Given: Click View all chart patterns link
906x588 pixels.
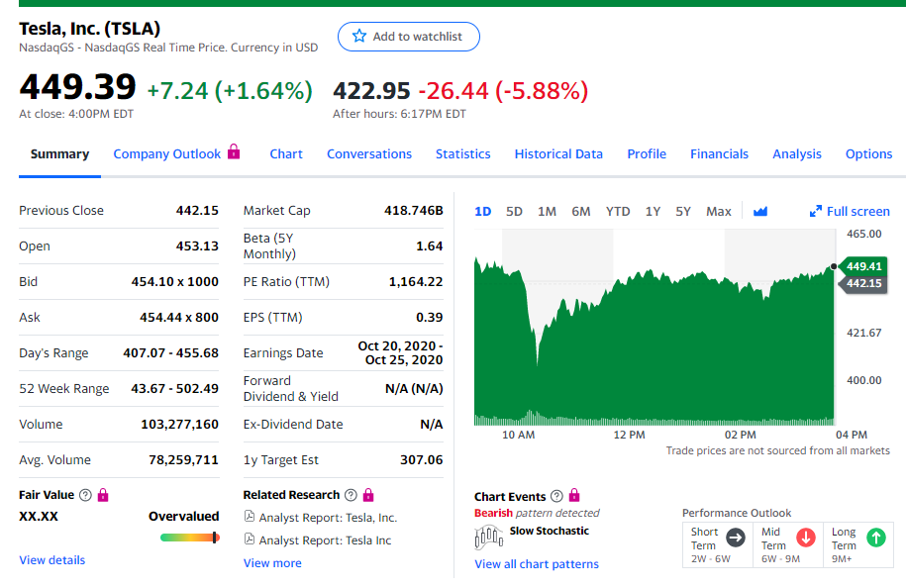Looking at the screenshot, I should [x=537, y=564].
